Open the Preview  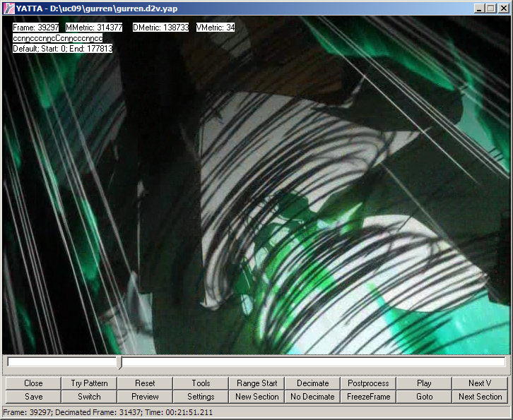pyautogui.click(x=145, y=397)
